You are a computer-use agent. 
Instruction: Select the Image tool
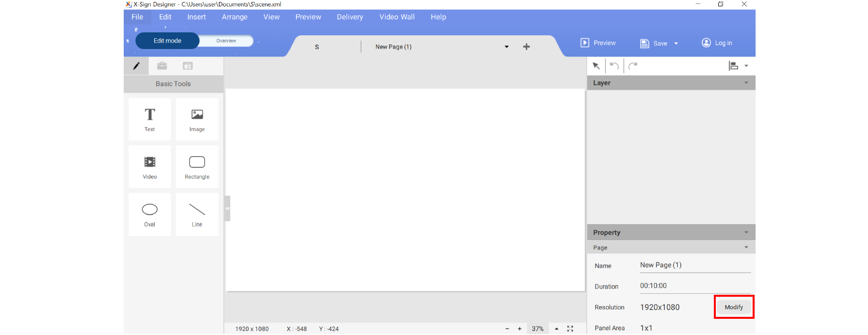coord(197,119)
